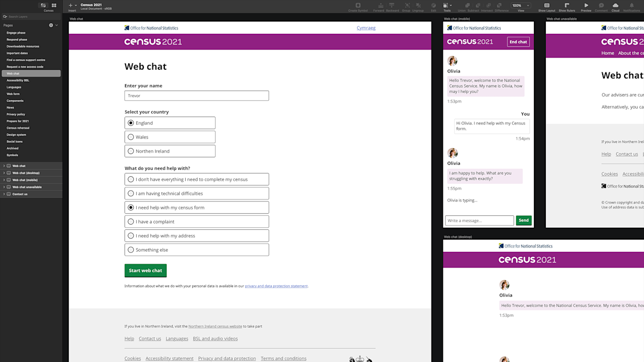
Task: Click Olivia's avatar in the first mobile message
Action: tap(452, 61)
